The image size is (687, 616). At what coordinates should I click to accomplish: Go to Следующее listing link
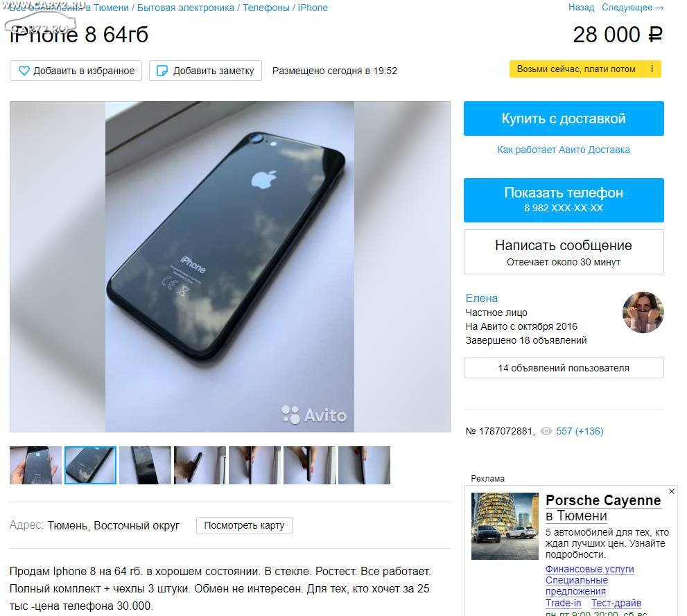[633, 8]
